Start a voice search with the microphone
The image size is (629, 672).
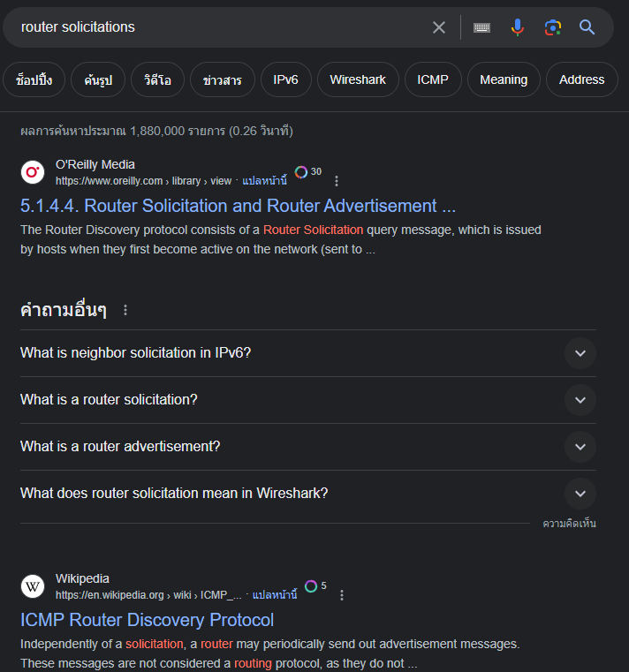pos(518,27)
